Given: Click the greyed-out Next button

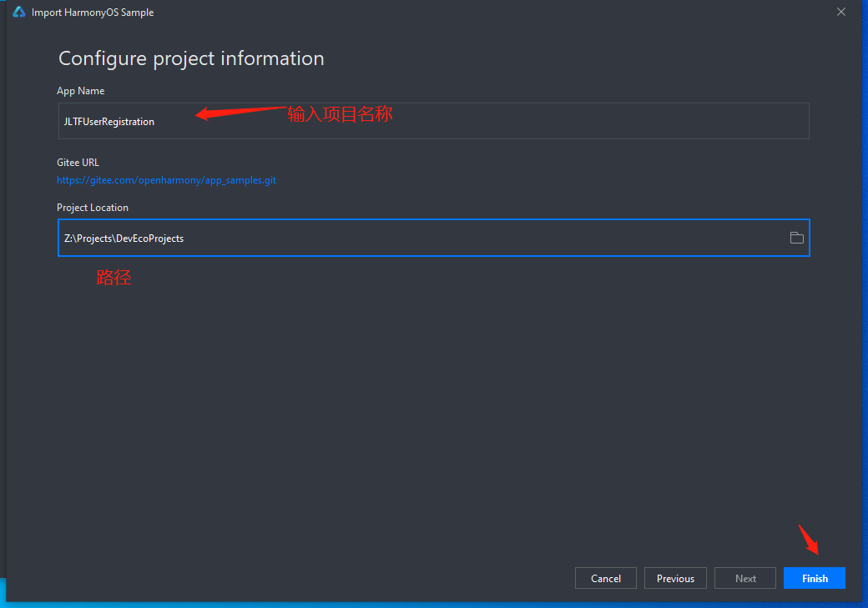Looking at the screenshot, I should coord(745,578).
